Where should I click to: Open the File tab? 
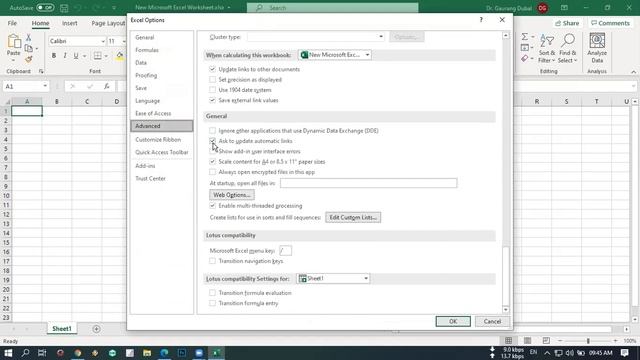point(12,23)
